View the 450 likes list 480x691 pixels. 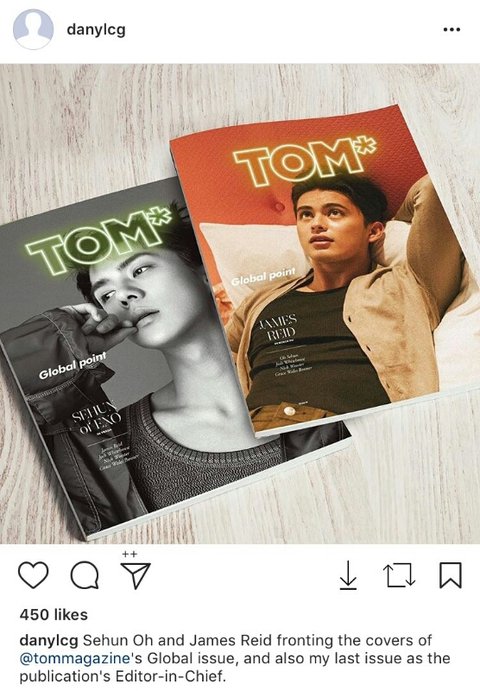pos(53,614)
